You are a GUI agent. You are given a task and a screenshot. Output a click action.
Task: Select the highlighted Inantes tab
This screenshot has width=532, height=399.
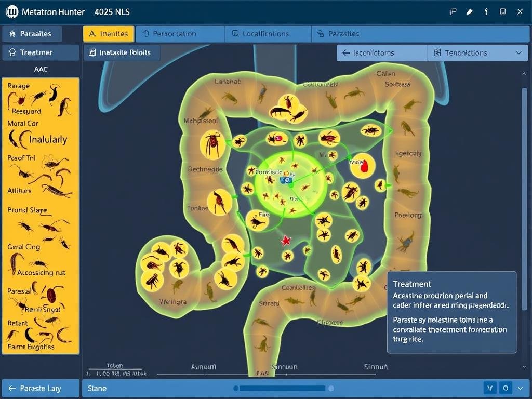pos(109,34)
